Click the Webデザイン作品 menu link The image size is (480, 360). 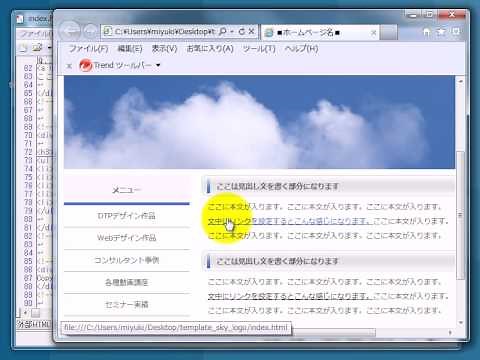[x=127, y=238]
